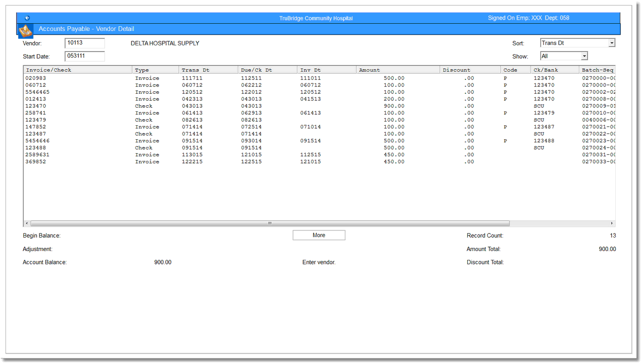The image size is (642, 364).
Task: Click the Batch-Seq column header
Action: pos(597,70)
